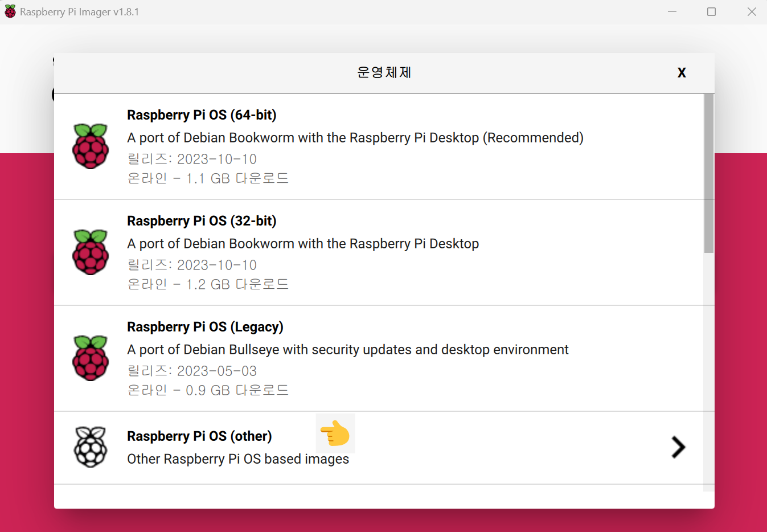The width and height of the screenshot is (767, 532).
Task: Click the 운영체제 dialog header title
Action: tap(384, 72)
